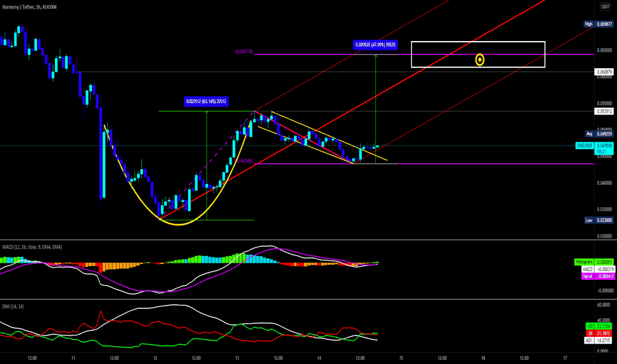
Task: Open the USDT currency selector
Action: tap(605, 7)
